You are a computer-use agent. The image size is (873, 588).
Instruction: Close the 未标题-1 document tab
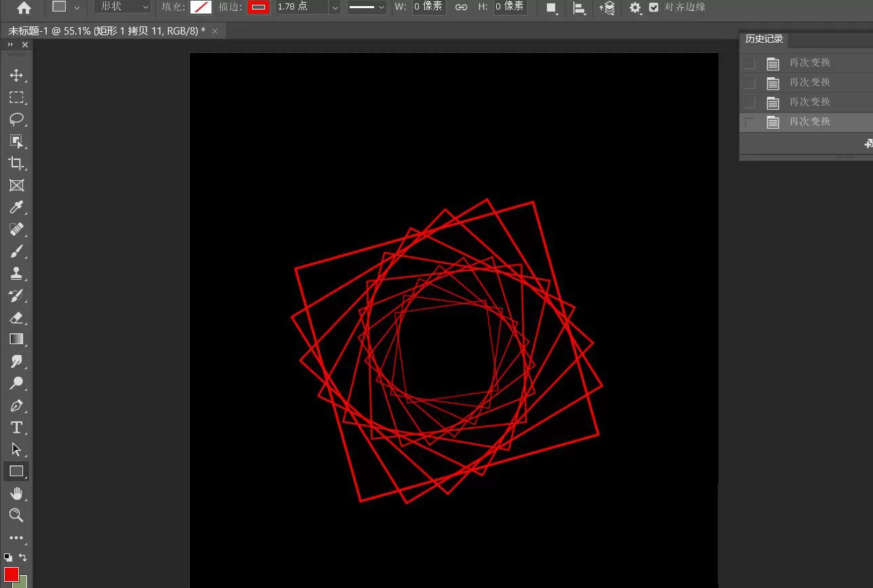(x=215, y=31)
